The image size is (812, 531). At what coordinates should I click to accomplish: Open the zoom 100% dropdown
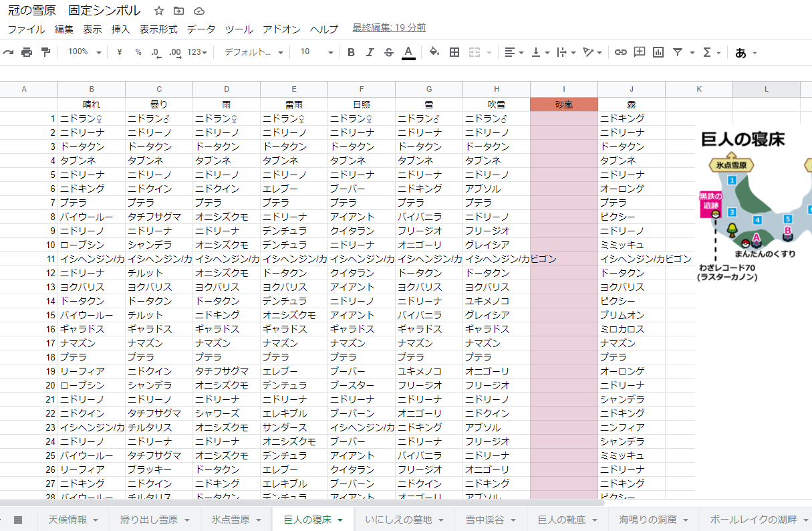pos(84,52)
